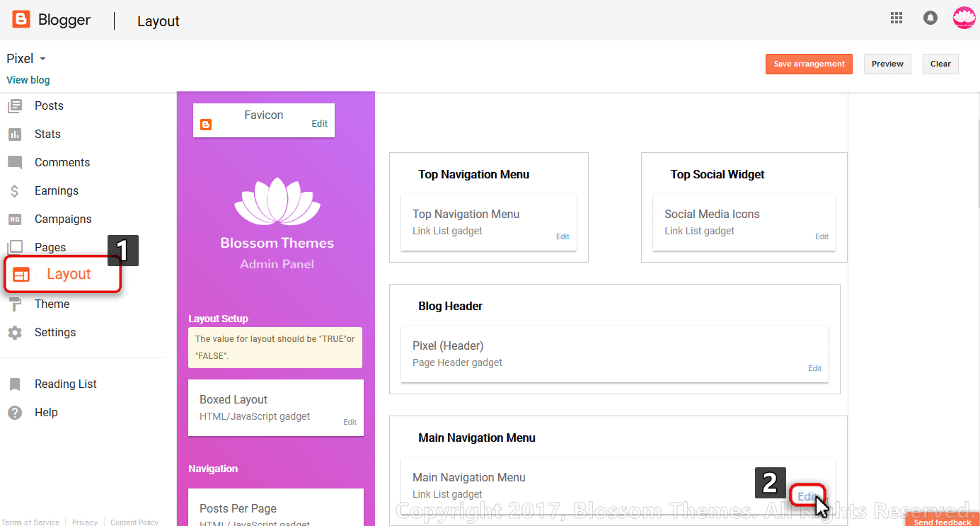Click the Help question-mark icon

pyautogui.click(x=15, y=413)
